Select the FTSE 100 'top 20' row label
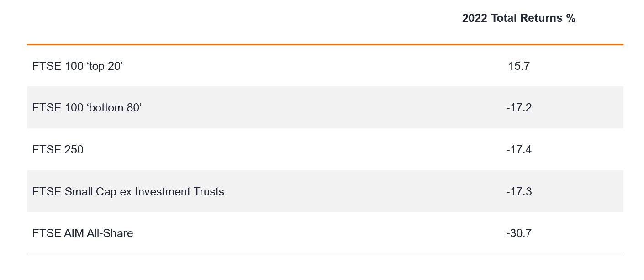Image resolution: width=644 pixels, height=280 pixels. [78, 66]
